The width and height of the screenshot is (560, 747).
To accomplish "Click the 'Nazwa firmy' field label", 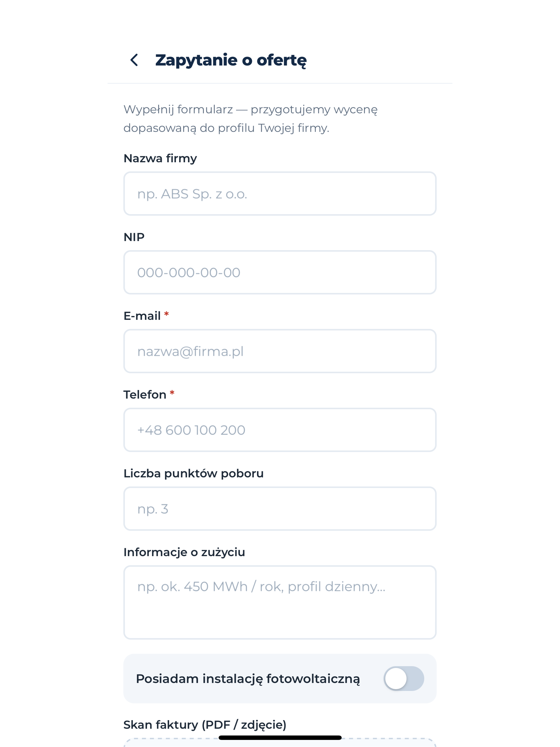I will tap(160, 158).
